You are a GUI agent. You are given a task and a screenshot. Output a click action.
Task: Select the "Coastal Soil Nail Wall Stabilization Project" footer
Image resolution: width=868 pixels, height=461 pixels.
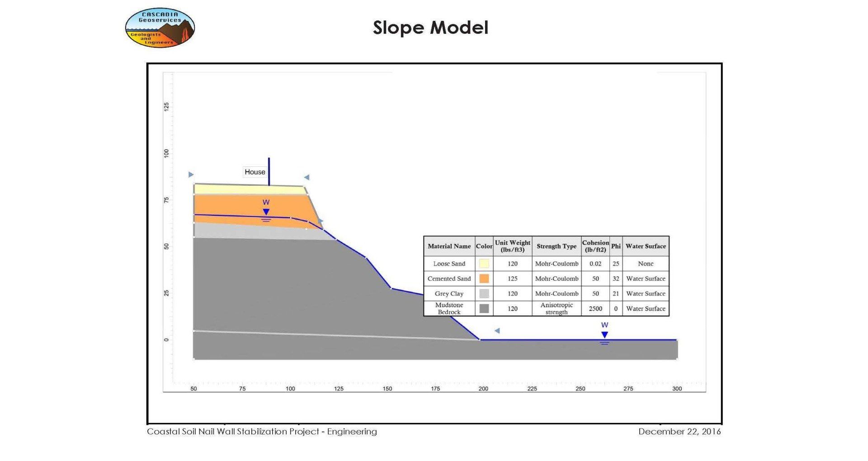point(233,432)
